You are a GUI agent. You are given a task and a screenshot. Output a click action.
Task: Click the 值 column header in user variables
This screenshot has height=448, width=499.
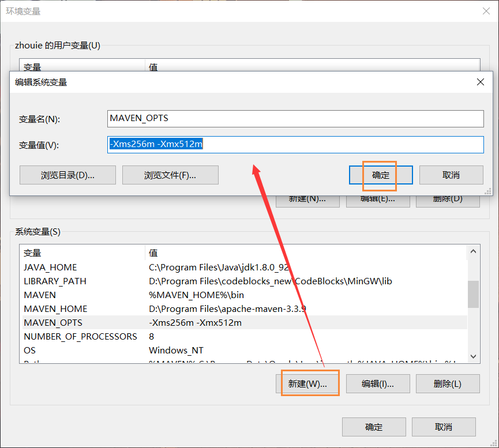313,65
